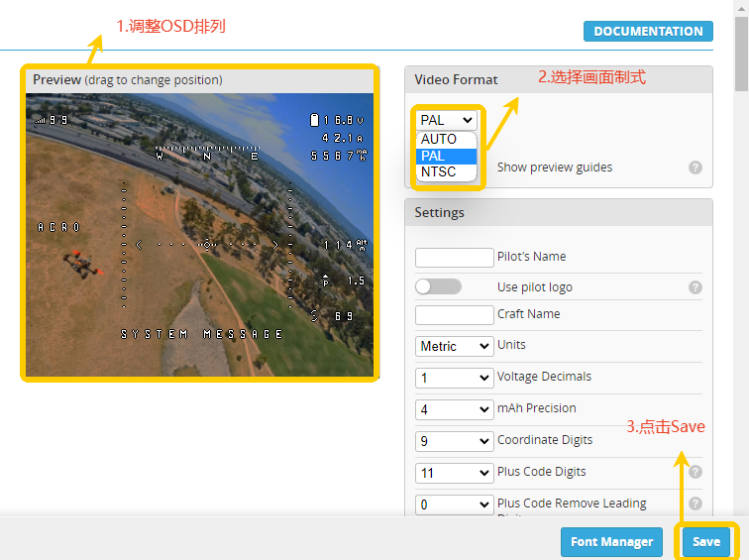
Task: Show help for Plus Code Digits
Action: pyautogui.click(x=695, y=472)
